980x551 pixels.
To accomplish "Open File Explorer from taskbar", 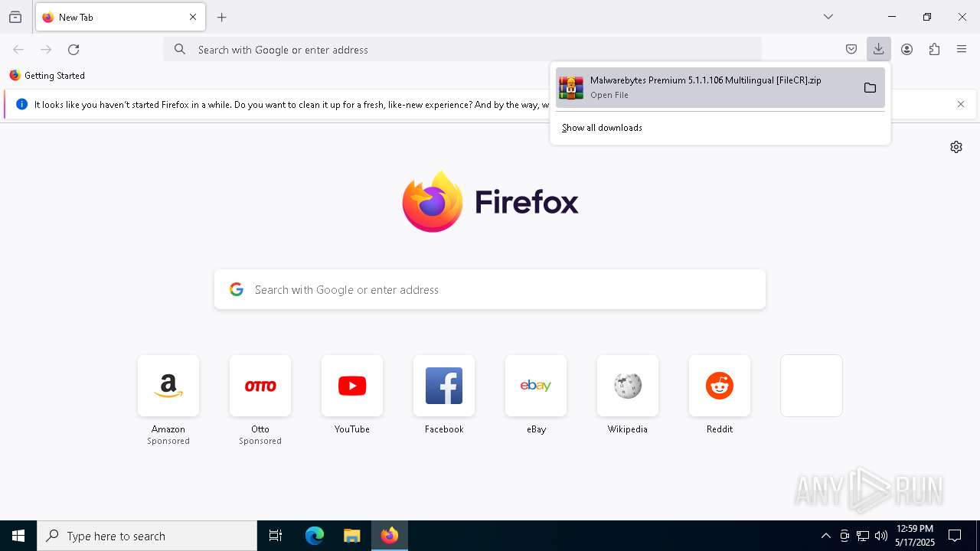I will (x=352, y=536).
